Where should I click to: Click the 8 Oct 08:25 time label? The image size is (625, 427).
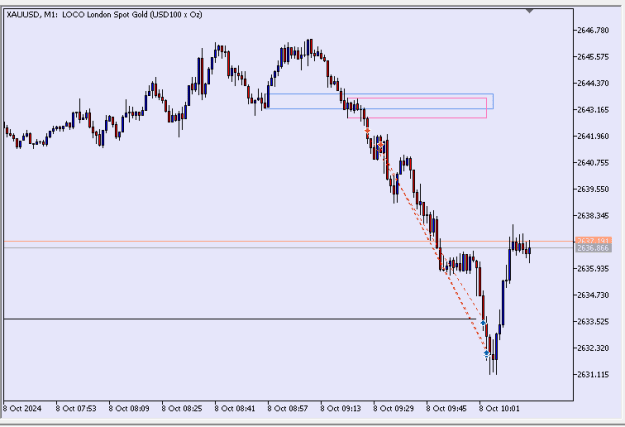182,409
